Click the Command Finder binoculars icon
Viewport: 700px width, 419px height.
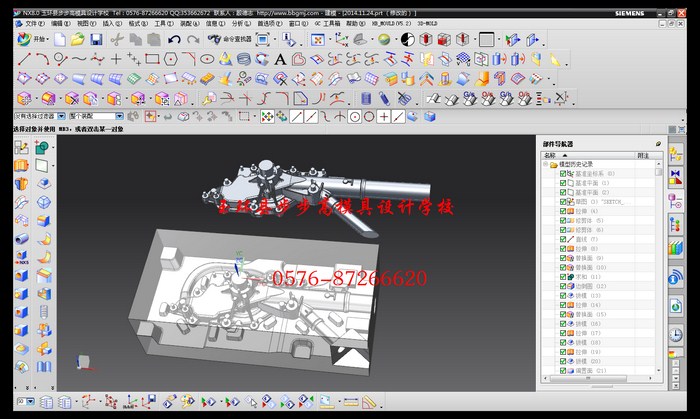click(x=214, y=39)
